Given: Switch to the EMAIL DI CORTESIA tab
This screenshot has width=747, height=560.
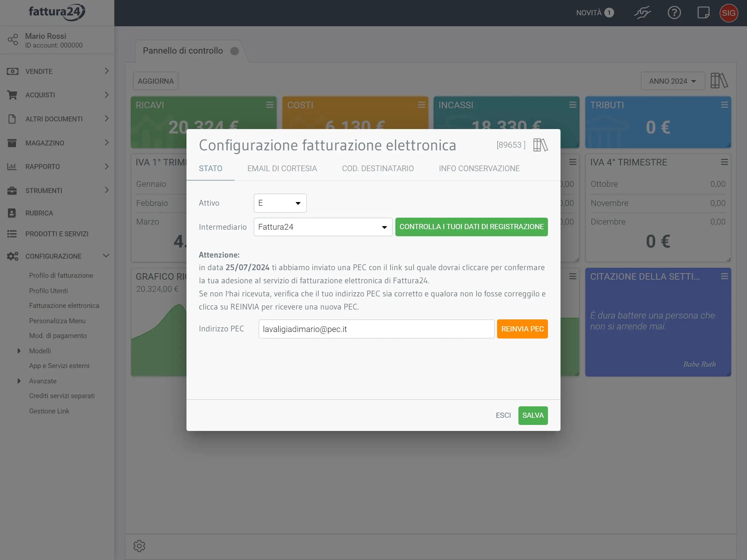Looking at the screenshot, I should (282, 168).
